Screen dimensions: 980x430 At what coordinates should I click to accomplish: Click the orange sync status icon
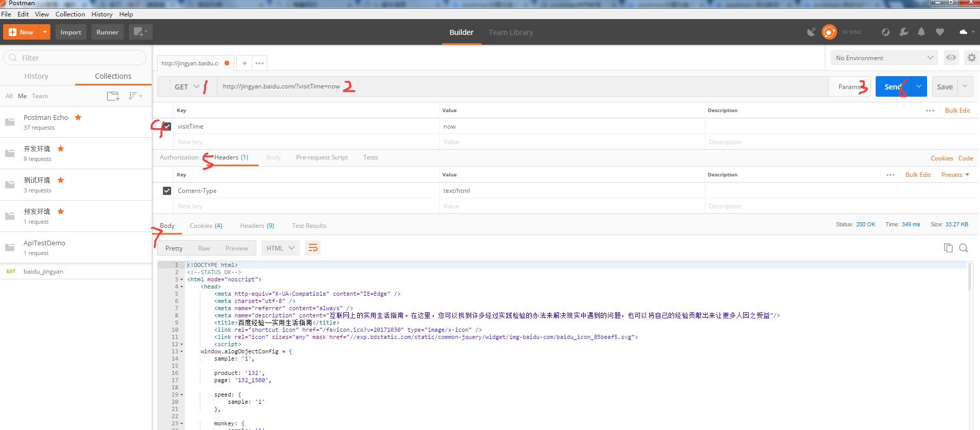tap(829, 32)
